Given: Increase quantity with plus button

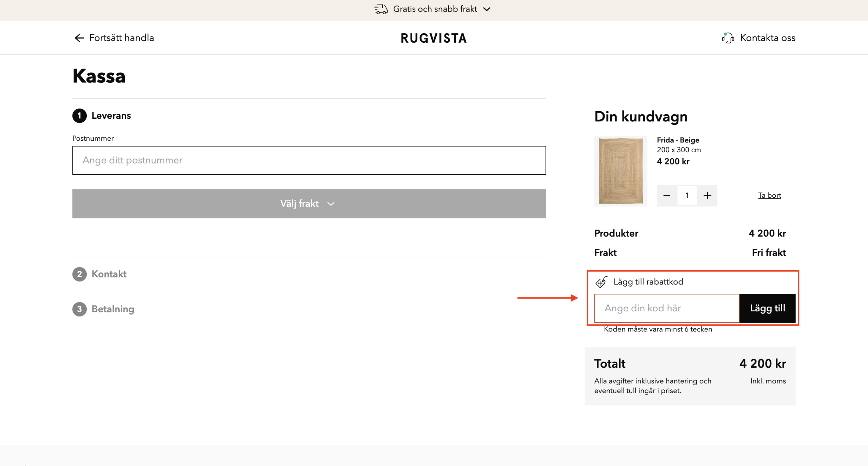Looking at the screenshot, I should 707,196.
